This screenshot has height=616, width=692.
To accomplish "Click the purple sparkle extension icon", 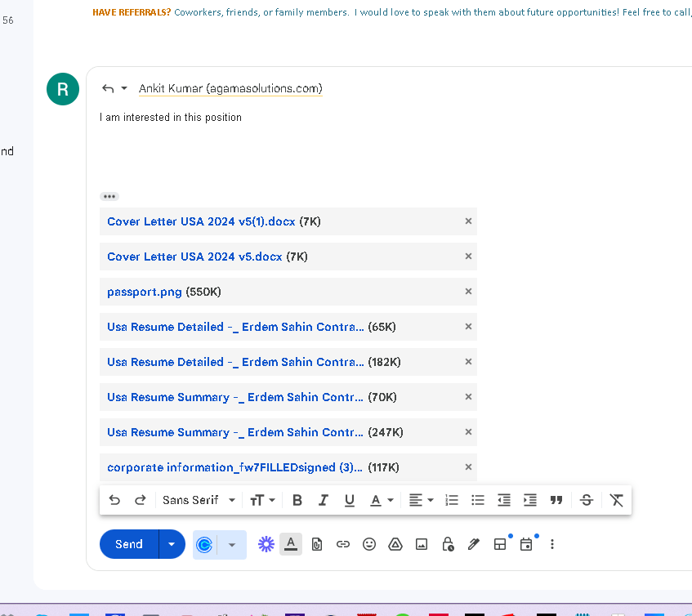I will [x=266, y=544].
